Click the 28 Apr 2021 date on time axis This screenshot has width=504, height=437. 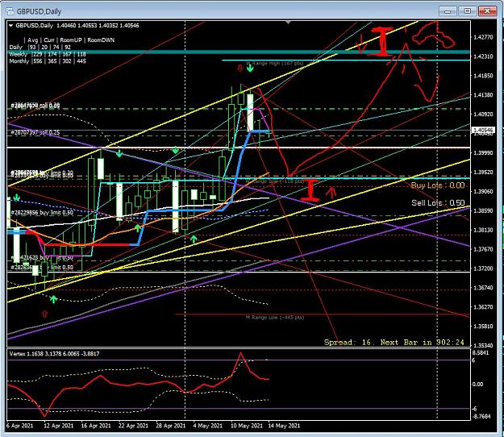pos(170,426)
